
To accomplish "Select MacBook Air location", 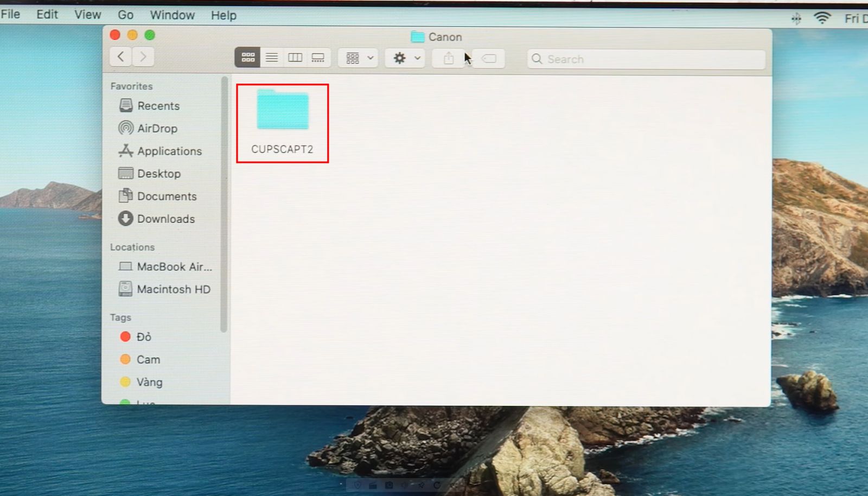I will pyautogui.click(x=174, y=266).
